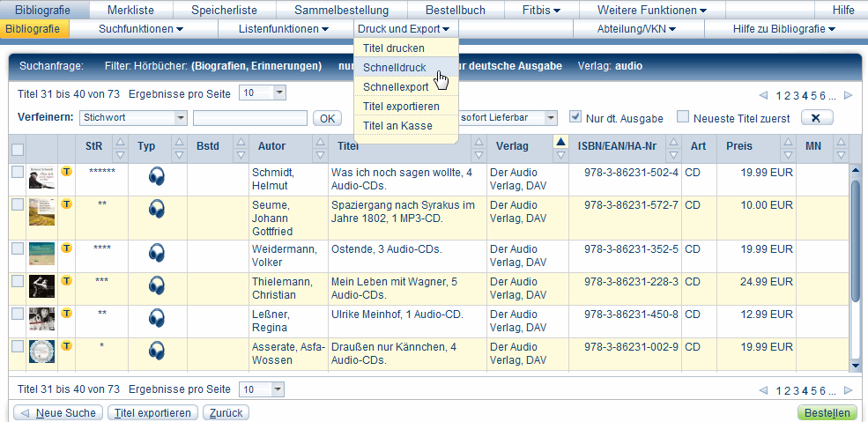Screen dimensions: 868x422
Task: Click the Verfeinern search text field
Action: point(250,118)
